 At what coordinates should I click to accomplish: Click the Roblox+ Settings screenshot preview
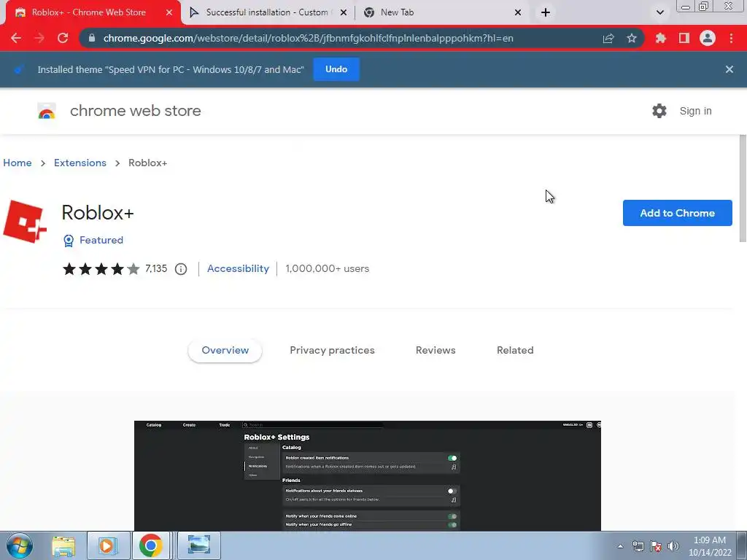pyautogui.click(x=368, y=475)
